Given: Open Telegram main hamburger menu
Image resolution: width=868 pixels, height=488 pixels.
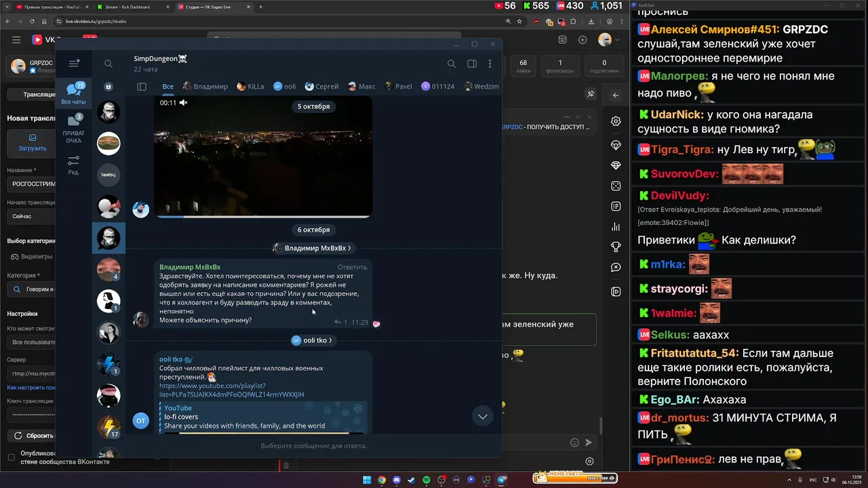Looking at the screenshot, I should coord(74,64).
